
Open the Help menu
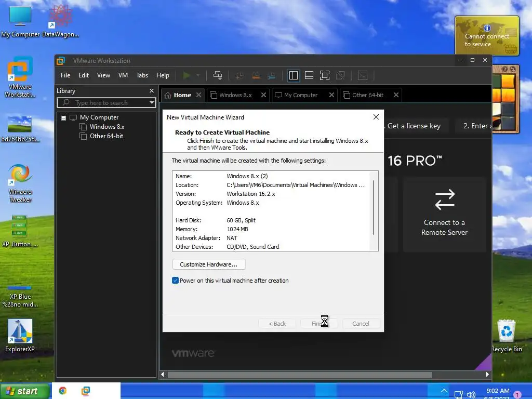(x=163, y=75)
